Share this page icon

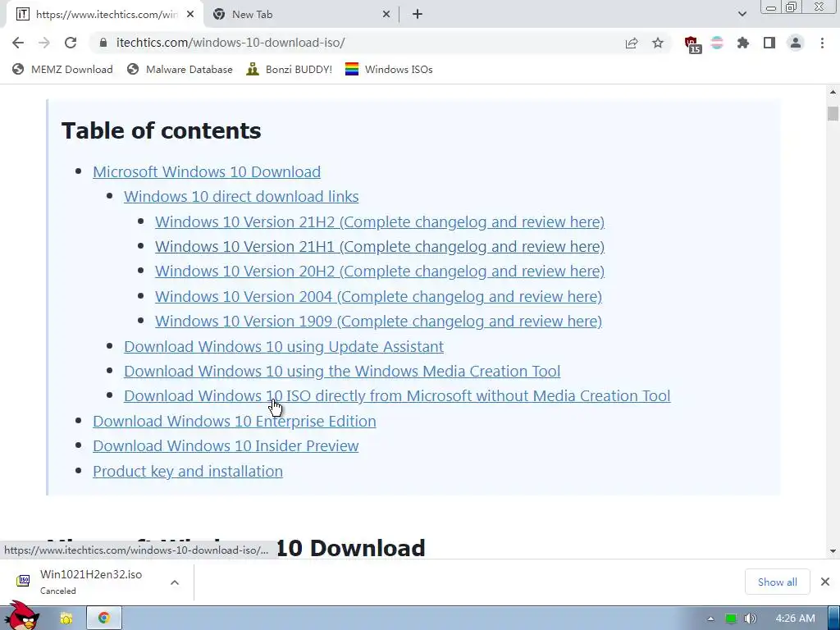click(x=632, y=43)
